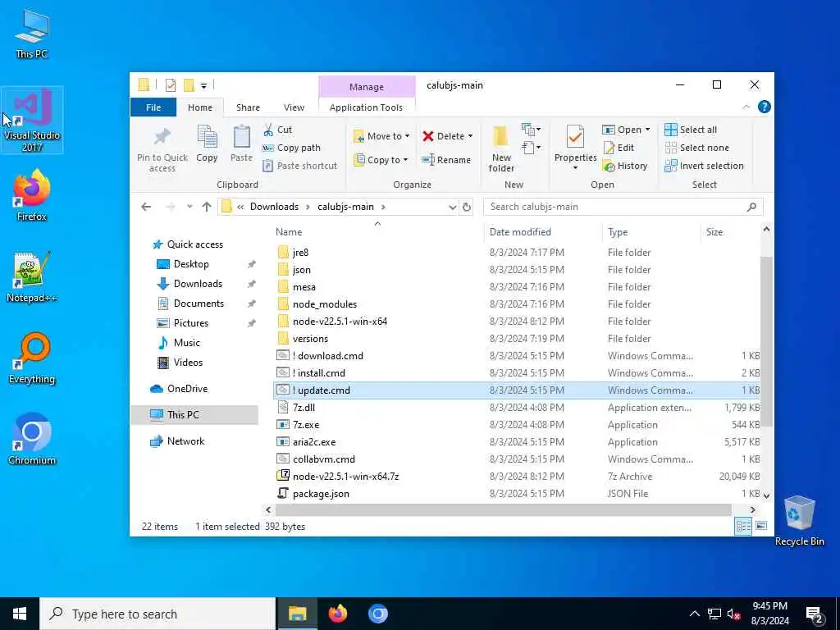Click Invert selection in ribbon

pyautogui.click(x=704, y=166)
